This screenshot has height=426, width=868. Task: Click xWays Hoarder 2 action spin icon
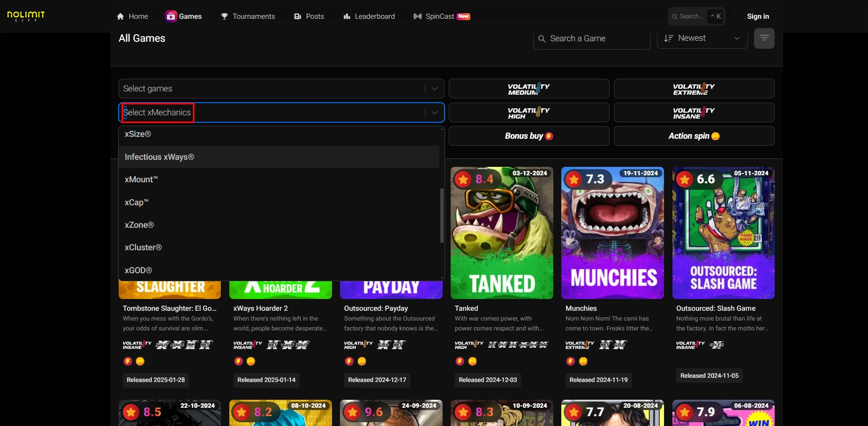[251, 361]
